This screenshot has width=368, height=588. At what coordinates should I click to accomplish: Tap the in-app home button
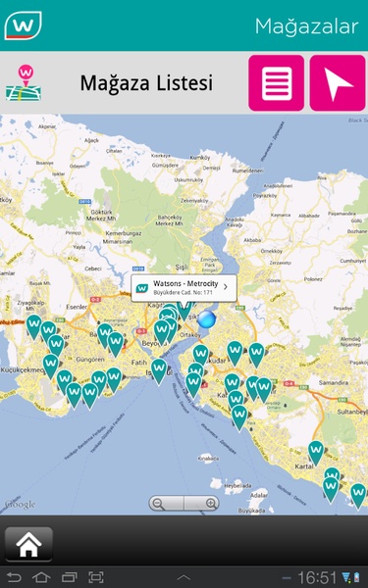click(28, 544)
